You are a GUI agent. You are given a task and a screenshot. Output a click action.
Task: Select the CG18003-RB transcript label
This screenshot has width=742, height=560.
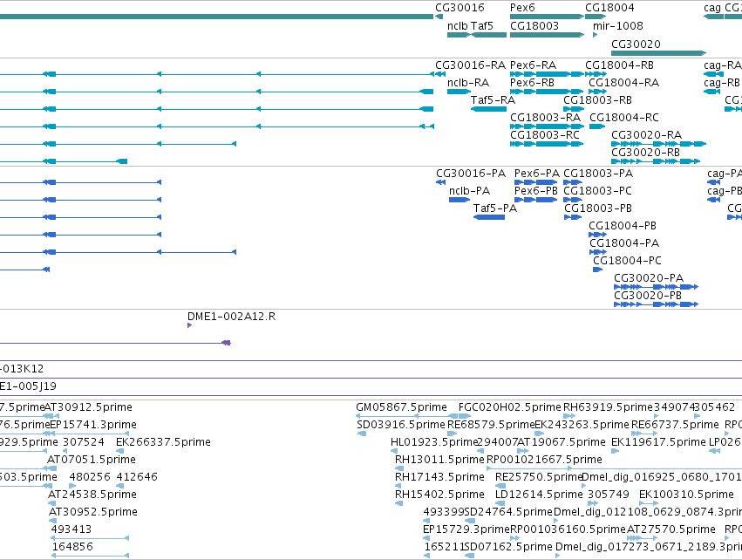597,100
